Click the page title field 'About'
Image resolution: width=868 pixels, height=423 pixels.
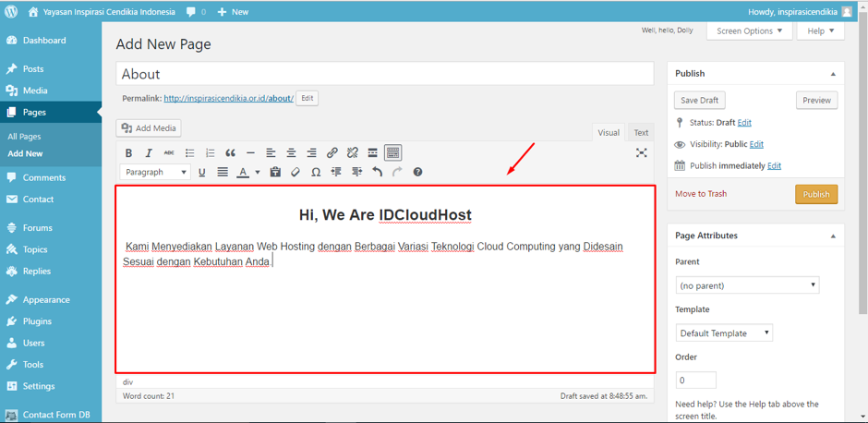(x=385, y=74)
